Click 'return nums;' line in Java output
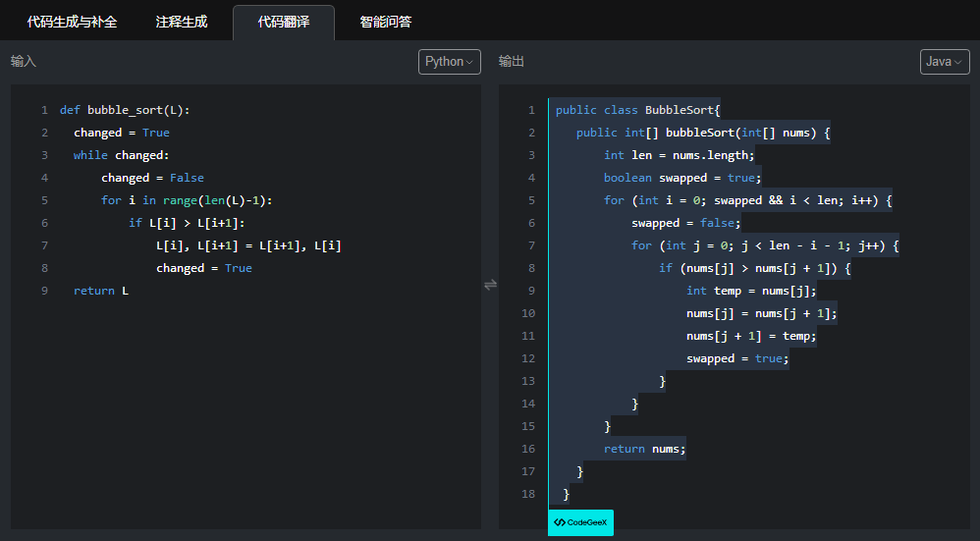Viewport: 980px width, 541px height. pyautogui.click(x=644, y=449)
